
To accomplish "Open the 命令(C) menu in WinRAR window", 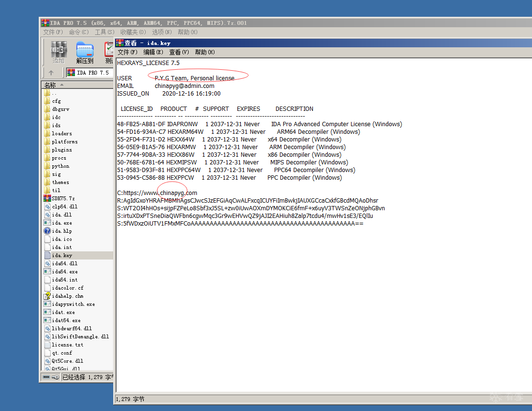I will [79, 32].
